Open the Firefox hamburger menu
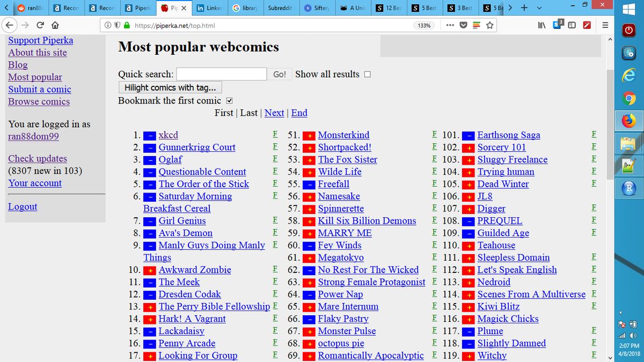The height and width of the screenshot is (362, 644). (x=605, y=25)
